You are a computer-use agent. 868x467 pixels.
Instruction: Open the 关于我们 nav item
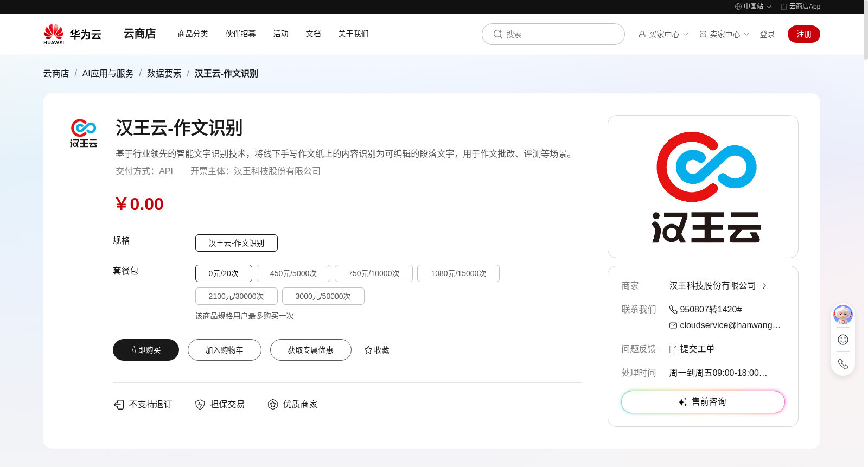pos(354,34)
